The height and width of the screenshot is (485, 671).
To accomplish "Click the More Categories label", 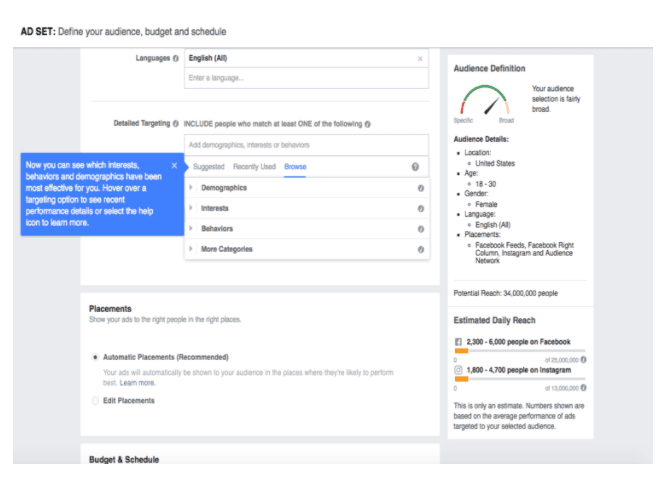I will click(227, 249).
